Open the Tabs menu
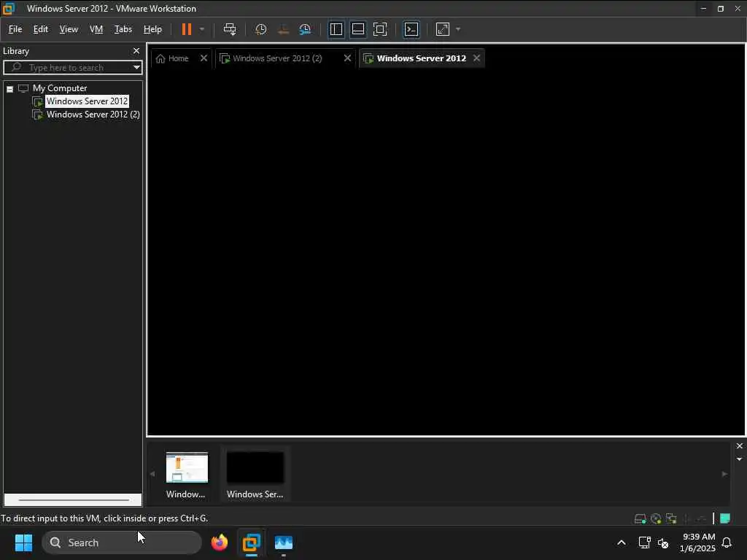The width and height of the screenshot is (747, 560). [123, 29]
